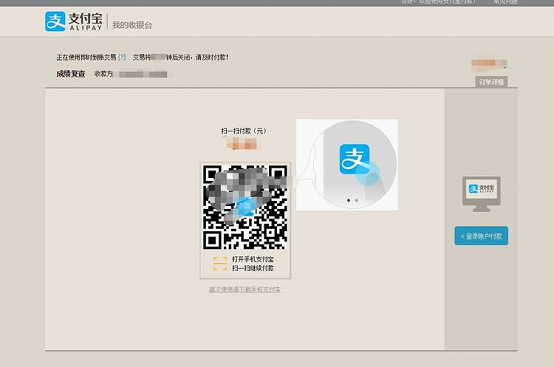Viewport: 554px width, 367px height.
Task: Click the 扫一扫付款（元）label
Action: [244, 131]
